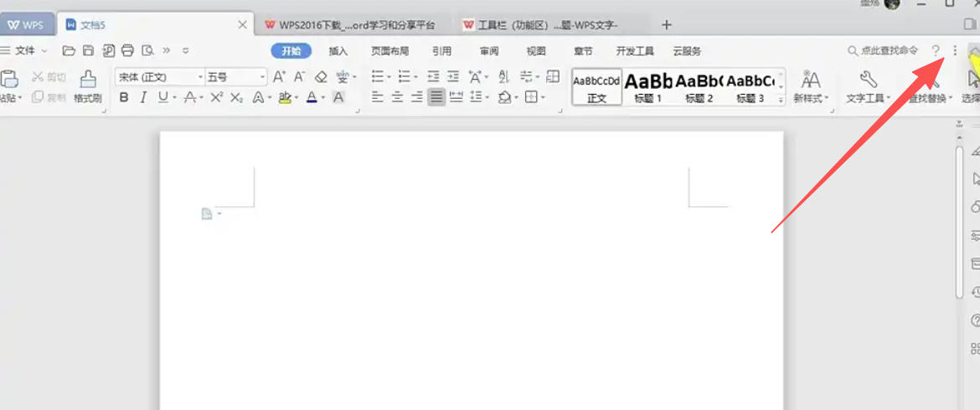Click the Italic I button

tap(144, 97)
